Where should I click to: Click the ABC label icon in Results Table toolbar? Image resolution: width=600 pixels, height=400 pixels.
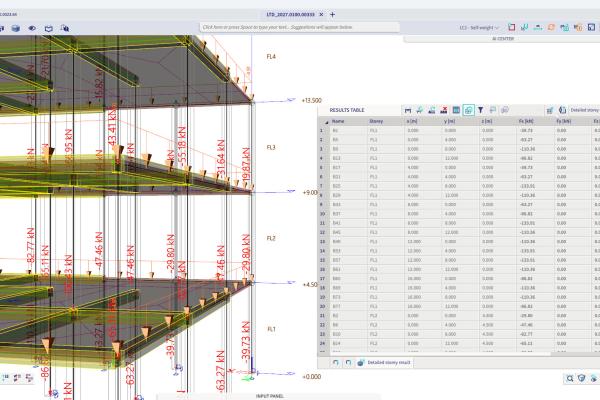[x=432, y=110]
